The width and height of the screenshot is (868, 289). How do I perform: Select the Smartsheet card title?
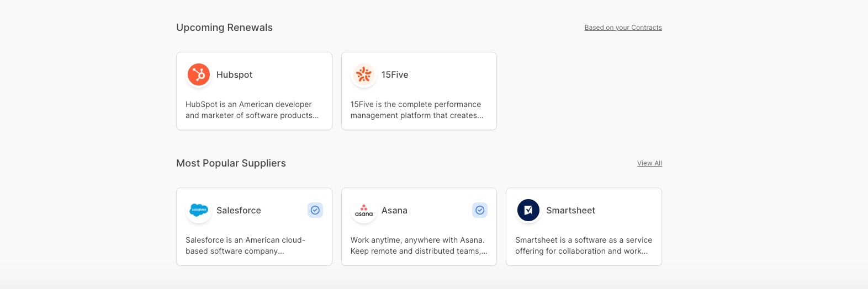click(x=570, y=210)
